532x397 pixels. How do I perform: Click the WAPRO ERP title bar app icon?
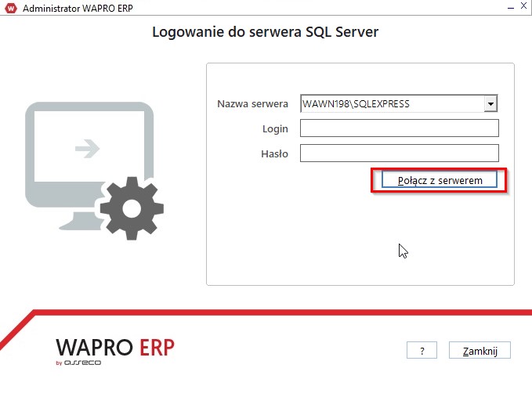click(x=10, y=8)
